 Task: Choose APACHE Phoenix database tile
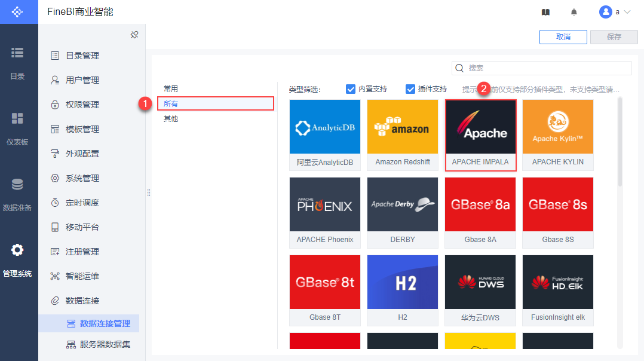pyautogui.click(x=325, y=212)
